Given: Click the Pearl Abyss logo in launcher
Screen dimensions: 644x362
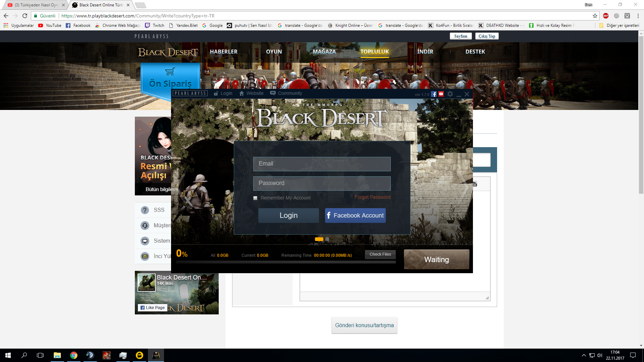Looking at the screenshot, I should tap(190, 93).
